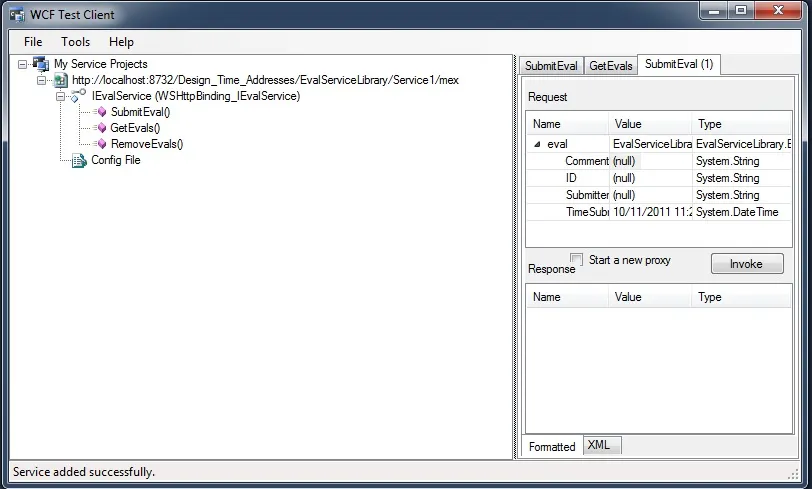This screenshot has width=812, height=489.
Task: Click the SubmitEval() operation icon
Action: click(101, 112)
